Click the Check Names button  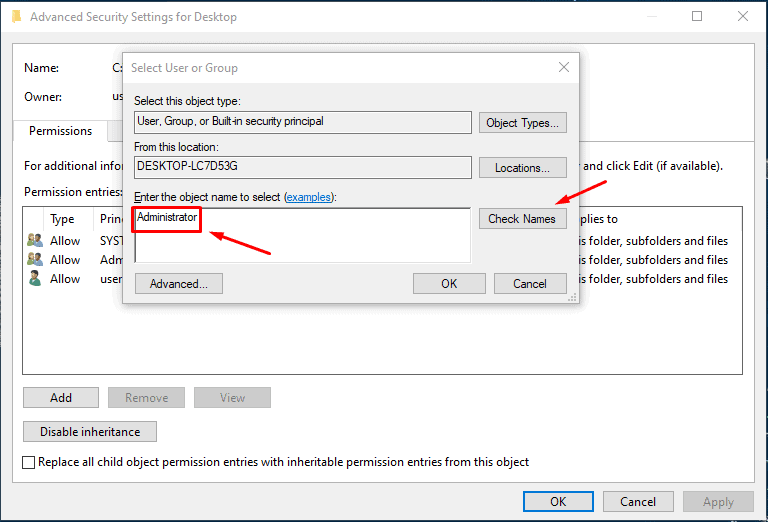(523, 218)
